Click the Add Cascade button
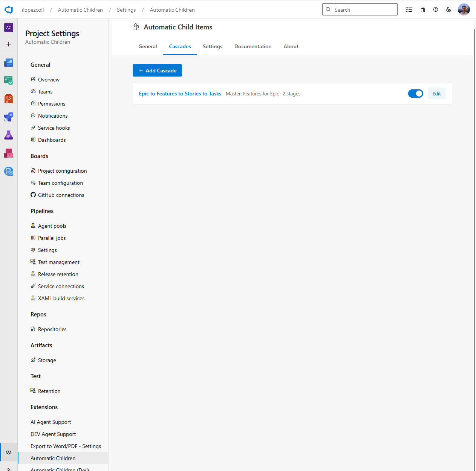 click(x=157, y=70)
